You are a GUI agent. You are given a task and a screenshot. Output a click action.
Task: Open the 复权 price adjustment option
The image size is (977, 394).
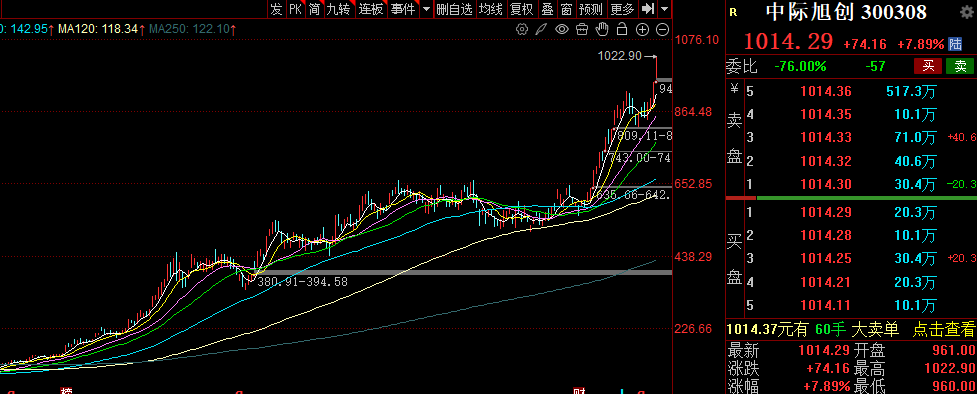point(522,9)
